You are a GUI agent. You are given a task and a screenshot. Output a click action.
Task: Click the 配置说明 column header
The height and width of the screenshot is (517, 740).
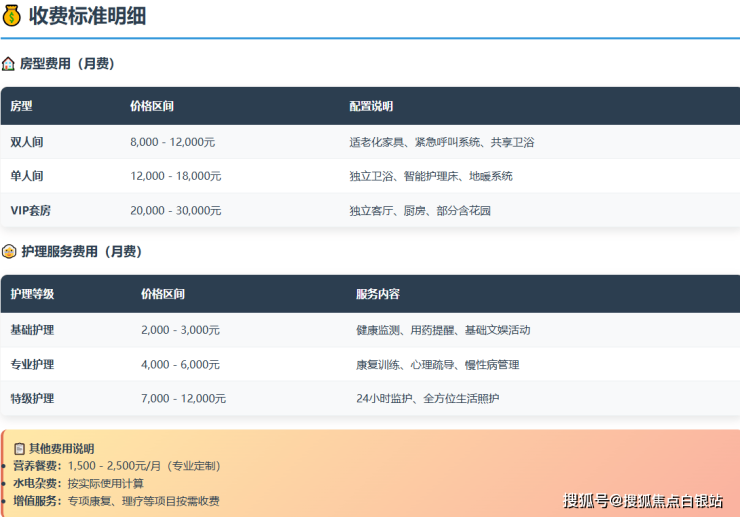371,106
